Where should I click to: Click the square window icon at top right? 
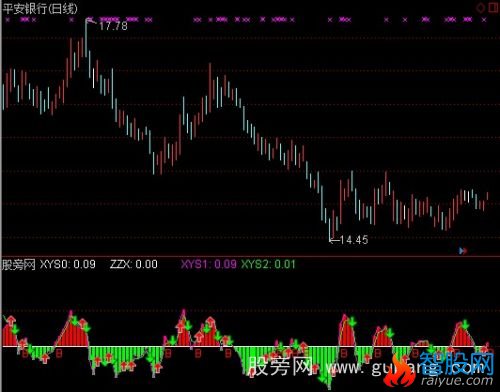[x=493, y=7]
